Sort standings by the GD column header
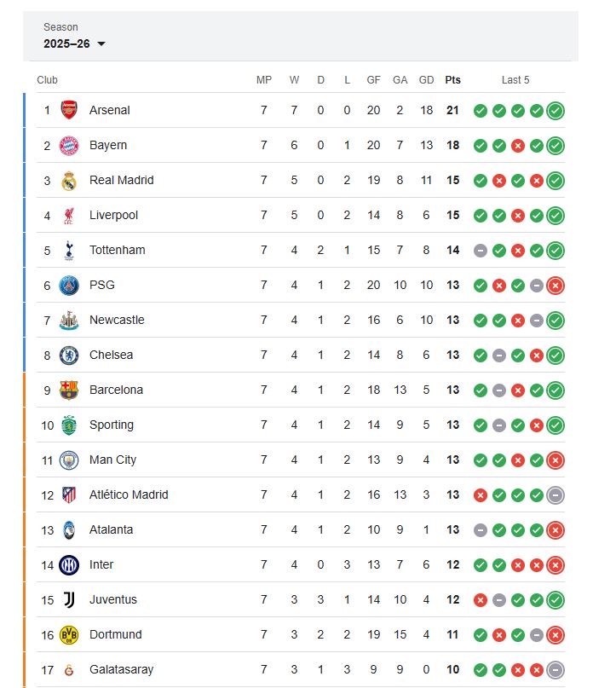The image size is (616, 688). pyautogui.click(x=425, y=79)
